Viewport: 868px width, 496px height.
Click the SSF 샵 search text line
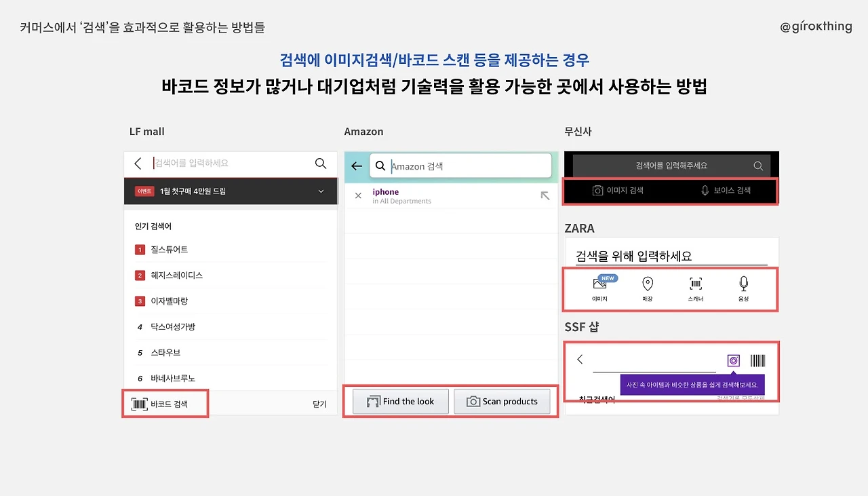click(654, 362)
